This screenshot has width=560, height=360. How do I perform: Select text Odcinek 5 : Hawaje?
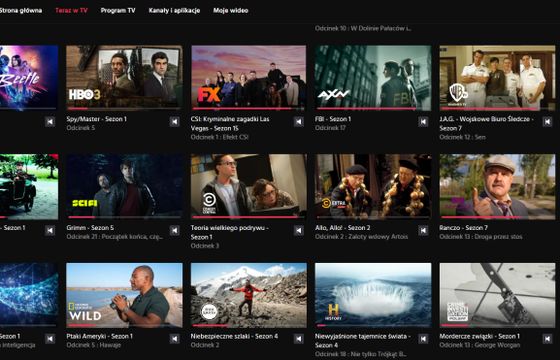coord(94,345)
